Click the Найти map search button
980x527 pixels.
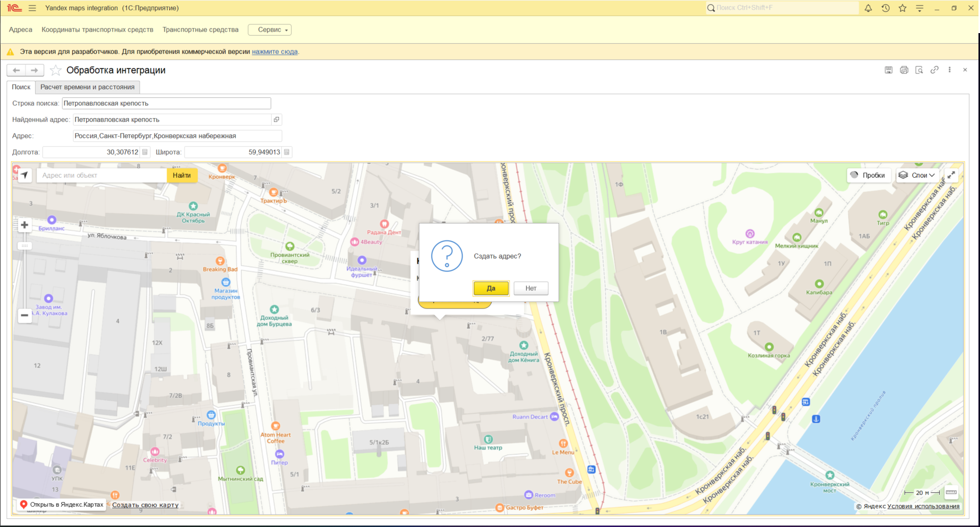pos(182,175)
